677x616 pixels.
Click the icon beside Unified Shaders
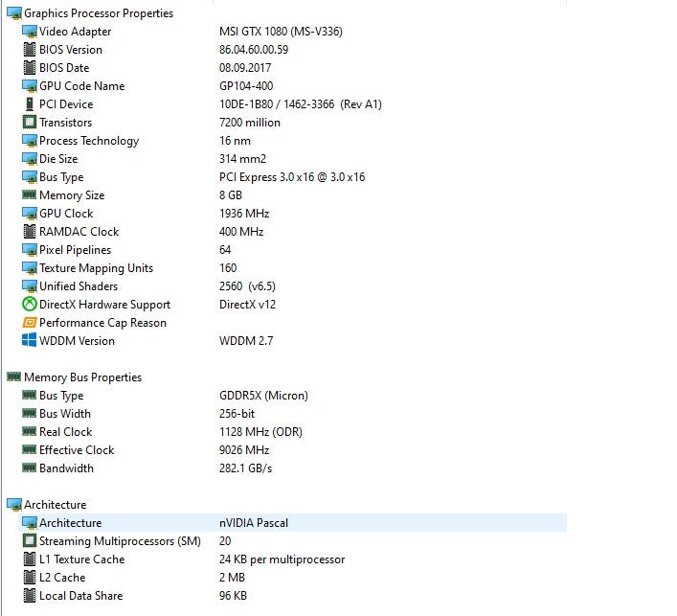point(30,286)
